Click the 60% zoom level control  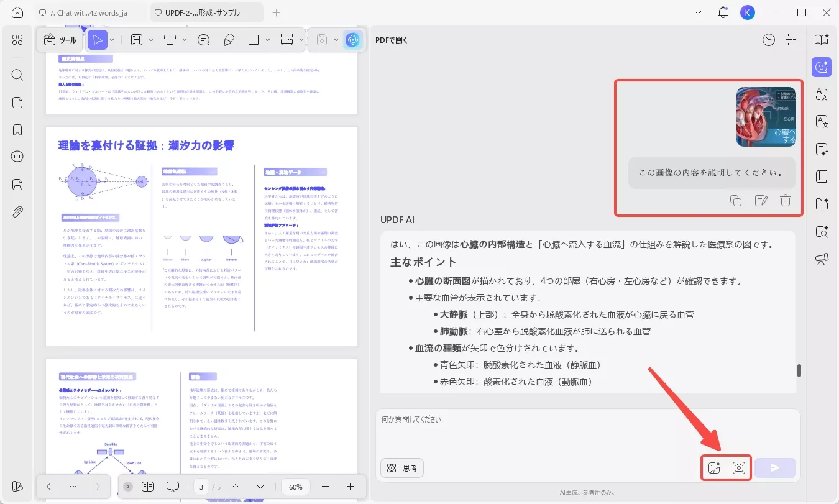coord(295,487)
